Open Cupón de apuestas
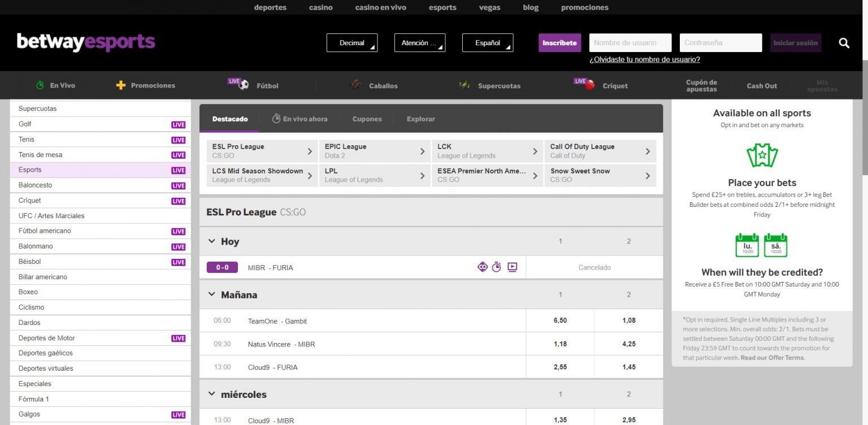Screen dimensions: 868x425 click(x=701, y=86)
